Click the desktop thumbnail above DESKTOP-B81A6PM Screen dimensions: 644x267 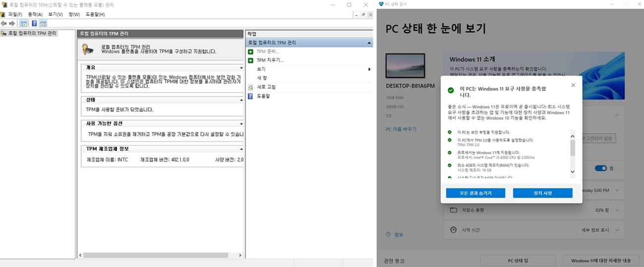pyautogui.click(x=405, y=66)
